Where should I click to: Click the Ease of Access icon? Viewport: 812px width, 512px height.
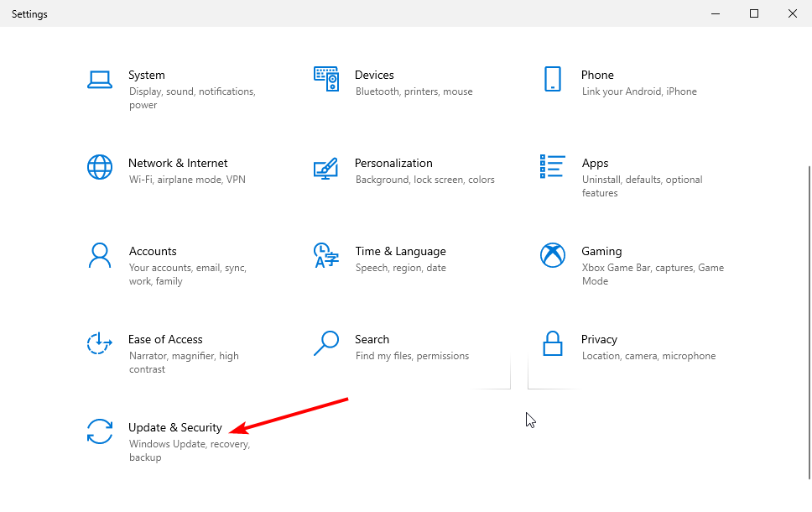[100, 343]
